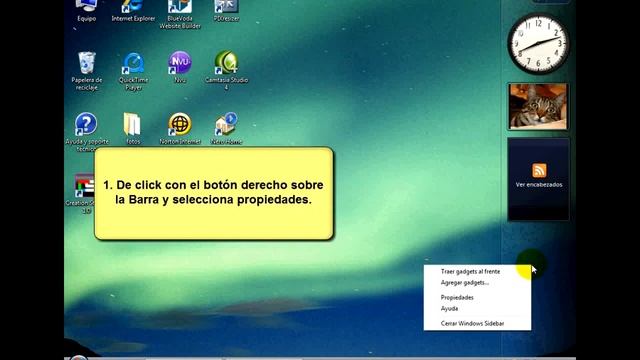
Task: Open the Equipo desktop icon
Action: click(86, 9)
